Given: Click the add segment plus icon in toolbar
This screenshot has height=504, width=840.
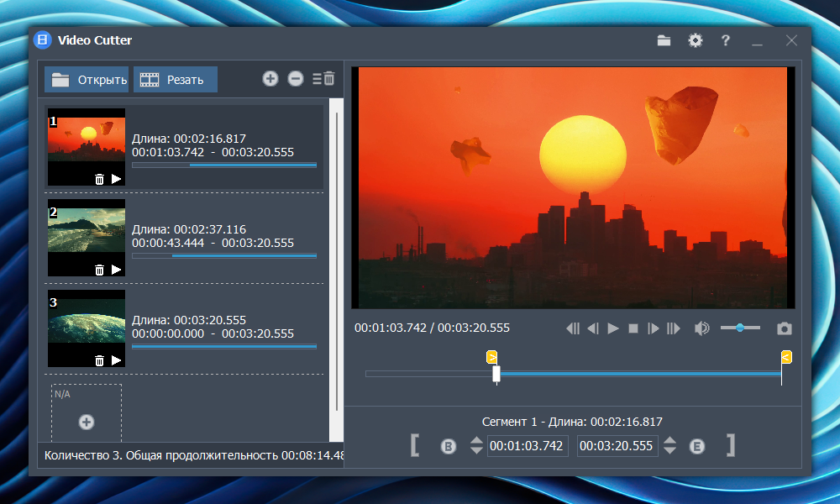Looking at the screenshot, I should [270, 78].
